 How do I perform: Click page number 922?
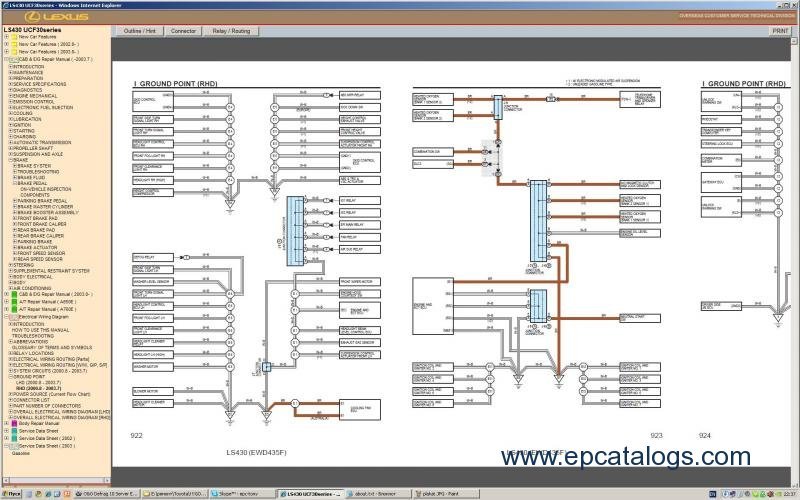click(136, 436)
